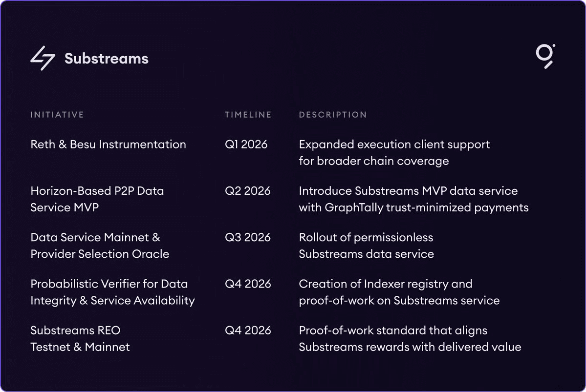Select Horizon-Based P2P Data Service MVP
This screenshot has height=392, width=586.
coord(97,199)
